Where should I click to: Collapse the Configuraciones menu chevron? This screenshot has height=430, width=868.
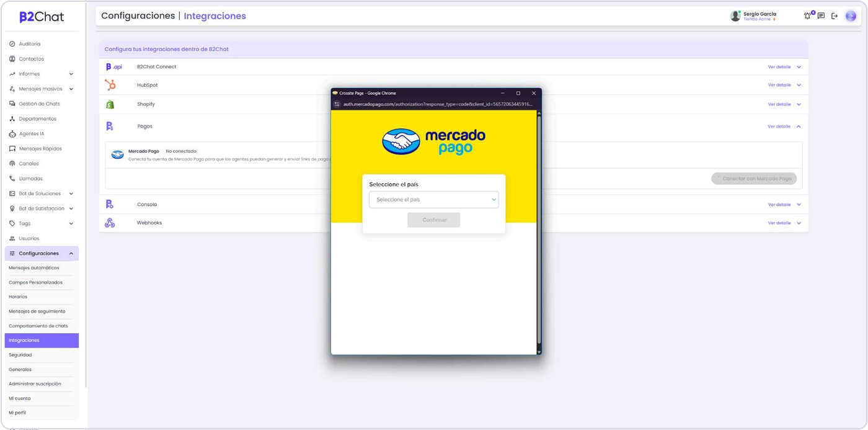tap(71, 253)
